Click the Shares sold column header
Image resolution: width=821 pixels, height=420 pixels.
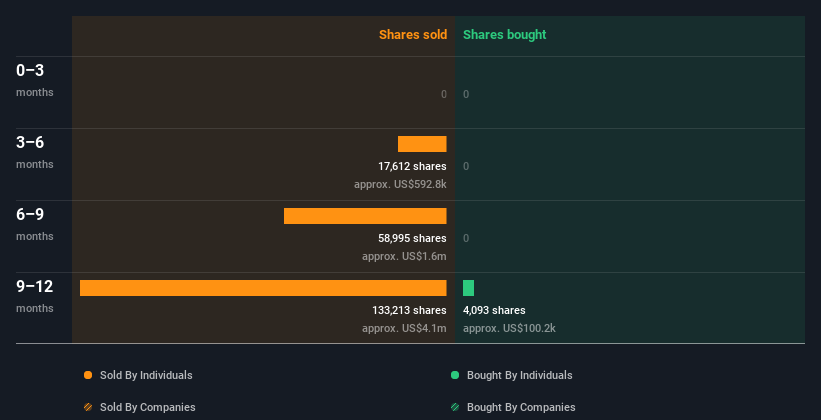tap(413, 35)
